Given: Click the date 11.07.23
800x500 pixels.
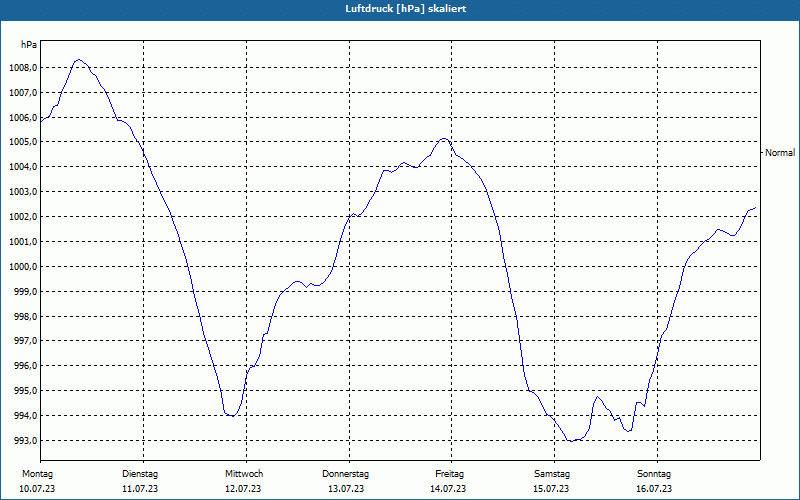Looking at the screenshot, I should 140,489.
